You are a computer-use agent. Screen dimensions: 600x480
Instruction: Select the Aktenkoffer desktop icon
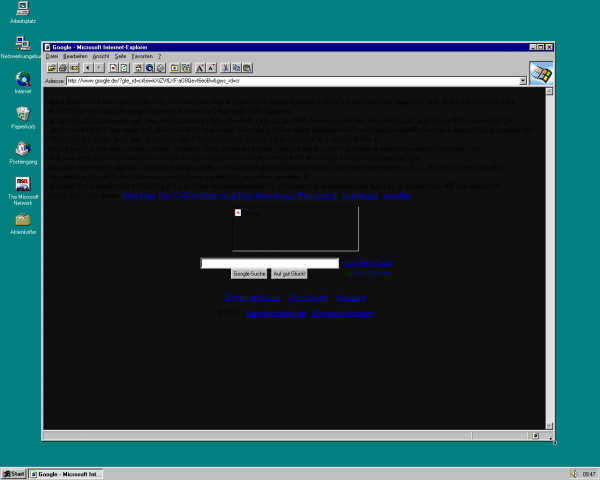23,224
